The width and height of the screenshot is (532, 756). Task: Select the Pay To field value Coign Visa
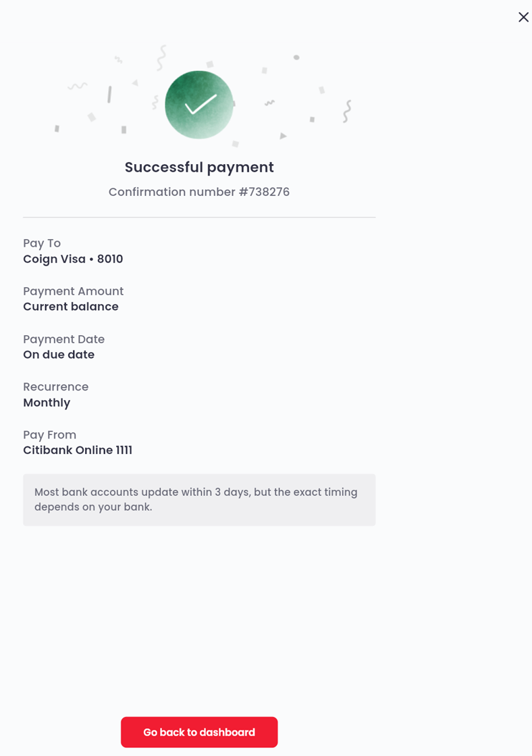[x=55, y=259]
